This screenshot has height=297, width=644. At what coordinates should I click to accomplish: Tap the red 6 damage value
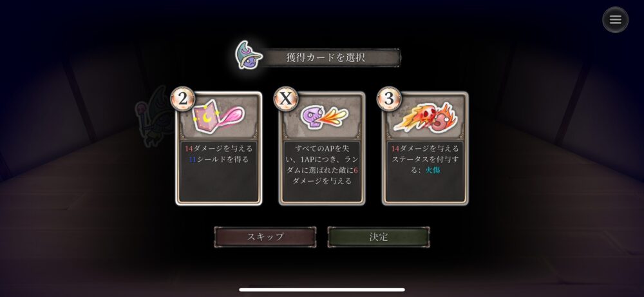pos(355,170)
